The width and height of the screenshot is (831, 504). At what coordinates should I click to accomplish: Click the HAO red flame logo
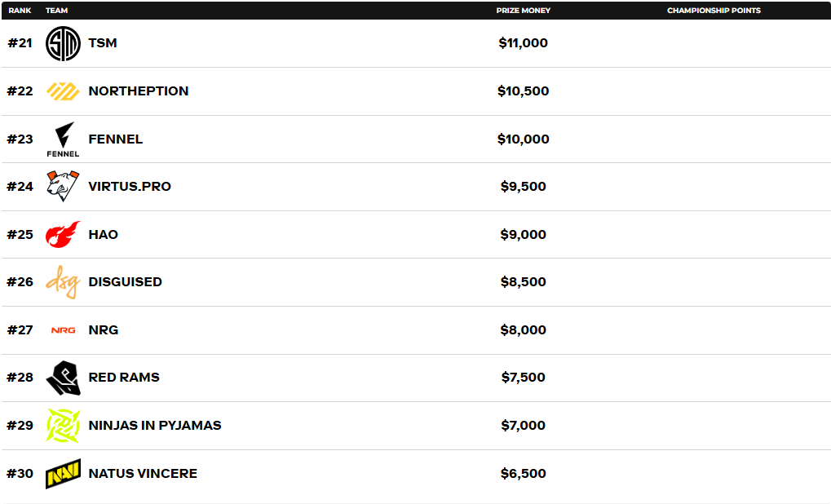(63, 235)
